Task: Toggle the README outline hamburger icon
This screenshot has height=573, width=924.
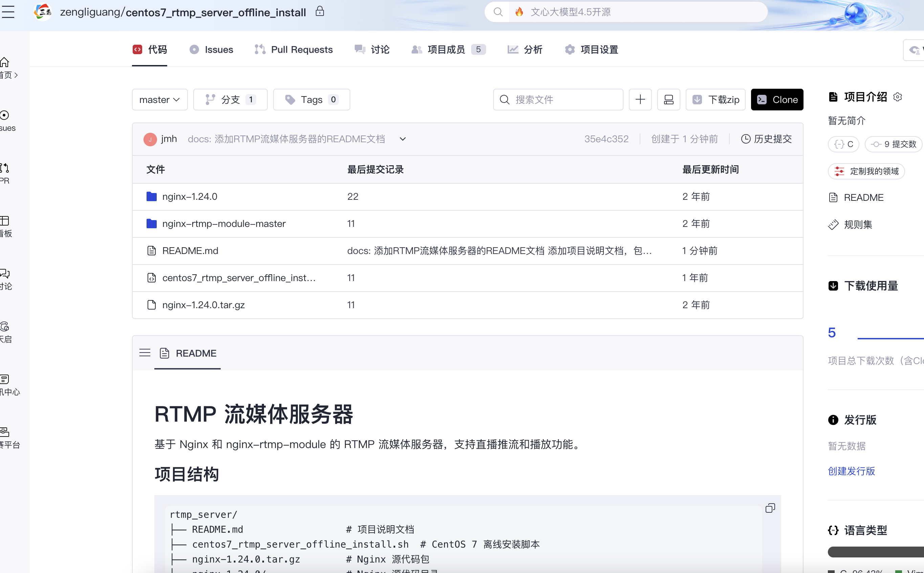Action: point(145,353)
